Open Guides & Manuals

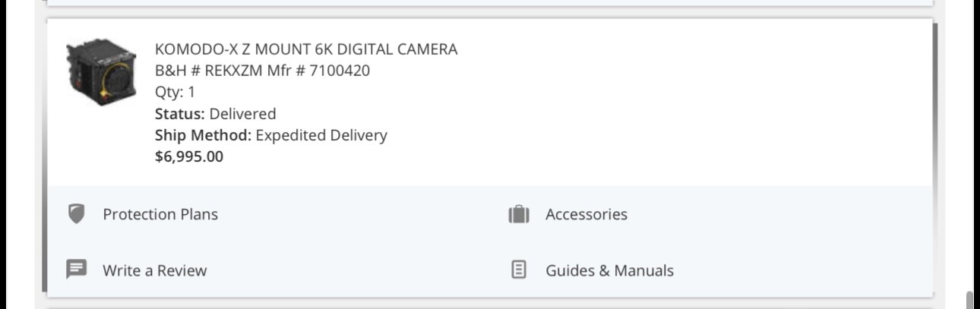coord(609,270)
